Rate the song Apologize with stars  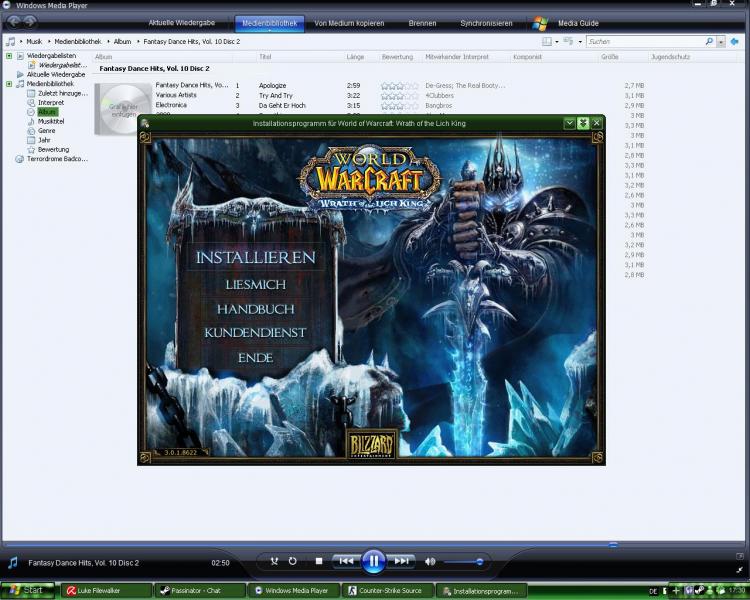399,86
